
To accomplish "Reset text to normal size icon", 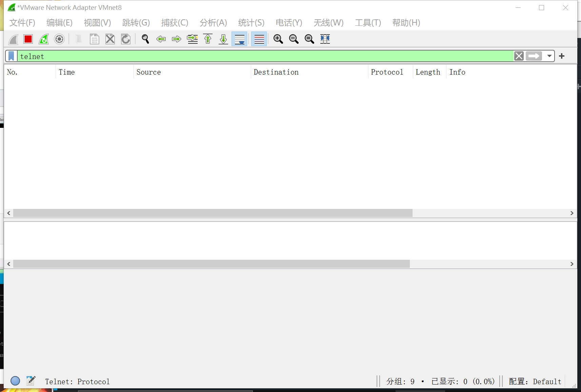I will coord(309,39).
